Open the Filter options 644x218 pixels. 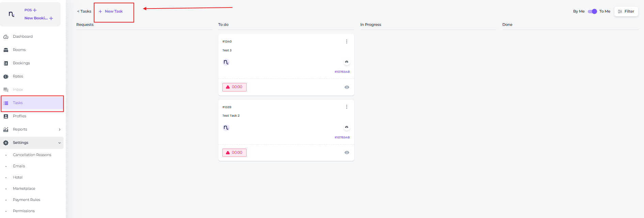click(x=626, y=12)
